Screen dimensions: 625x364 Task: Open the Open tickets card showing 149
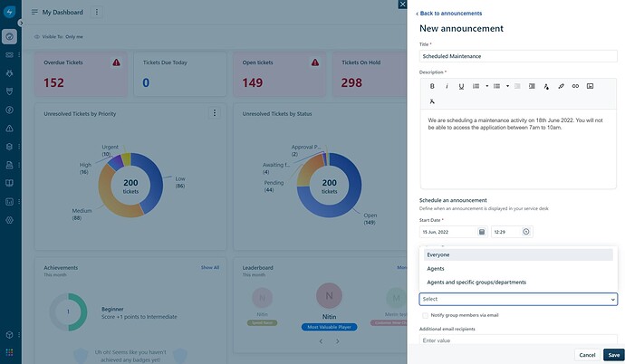(279, 74)
